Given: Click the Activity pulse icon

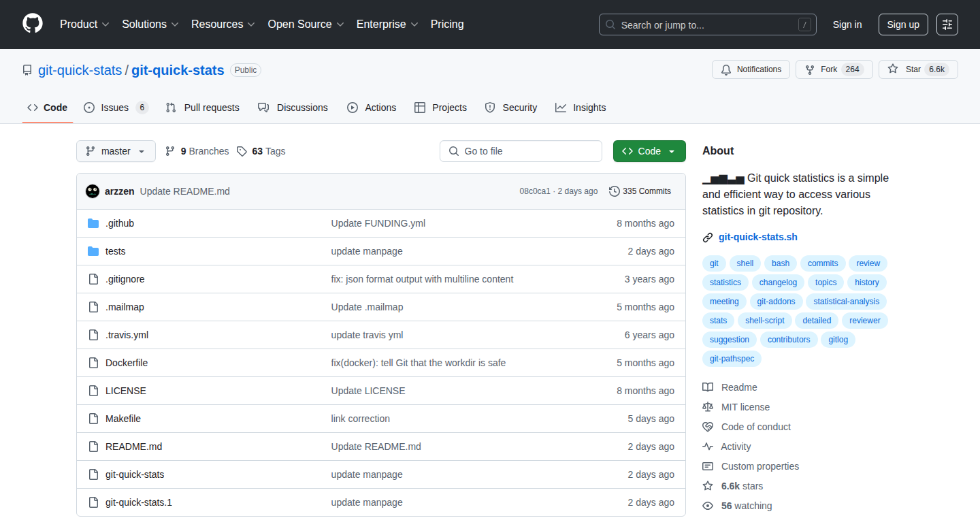Looking at the screenshot, I should (708, 447).
